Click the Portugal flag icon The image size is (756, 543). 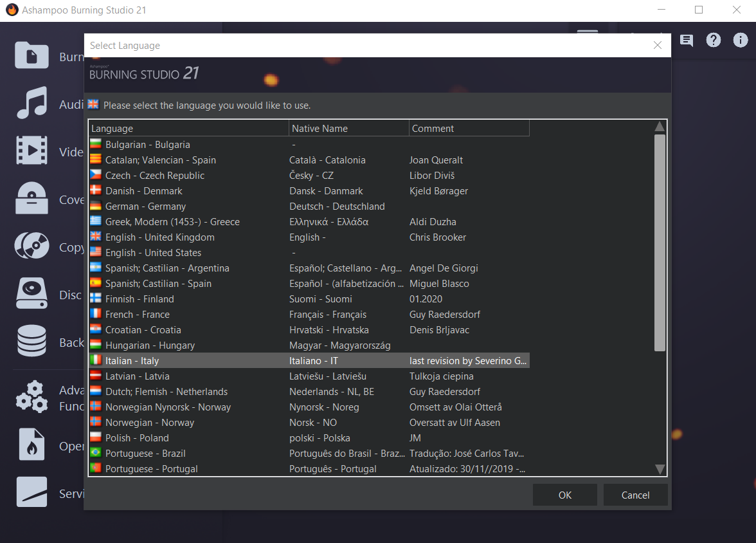coord(96,468)
